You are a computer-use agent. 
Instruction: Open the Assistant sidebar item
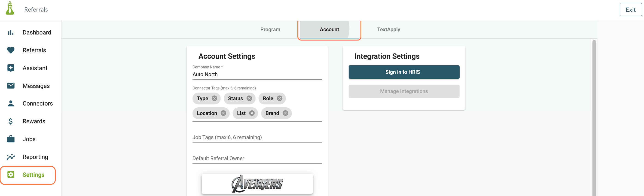pos(31,68)
